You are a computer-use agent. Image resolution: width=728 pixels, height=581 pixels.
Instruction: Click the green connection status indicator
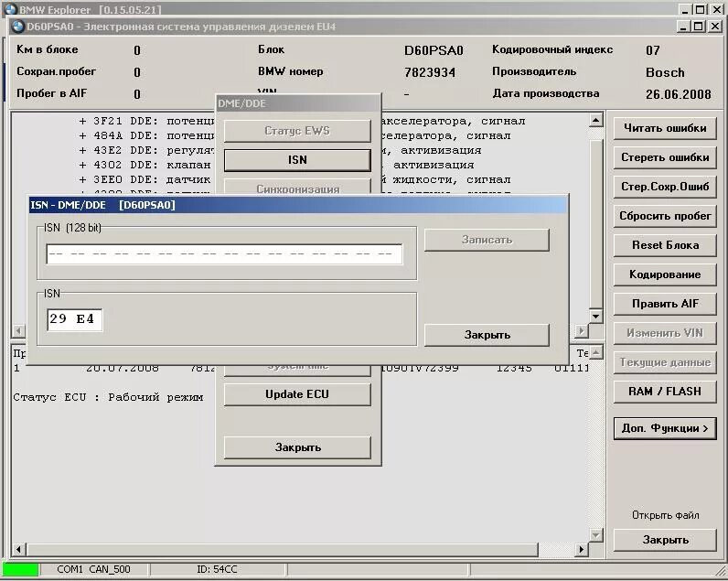20,569
